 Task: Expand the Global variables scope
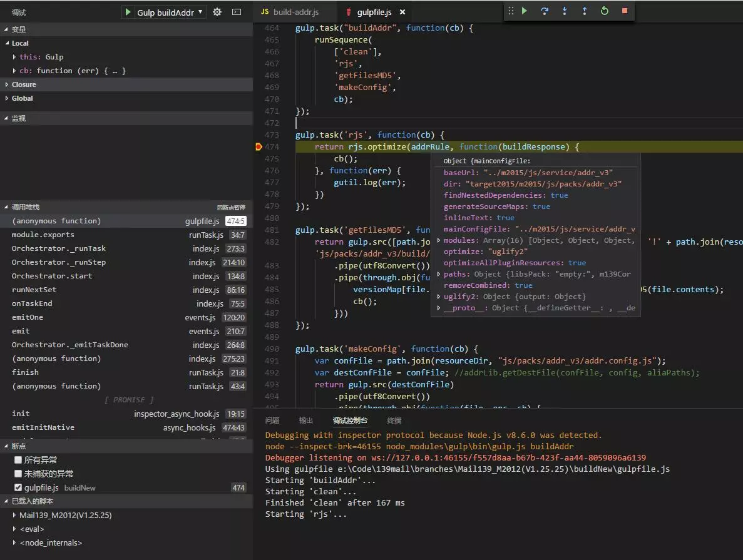pos(22,98)
